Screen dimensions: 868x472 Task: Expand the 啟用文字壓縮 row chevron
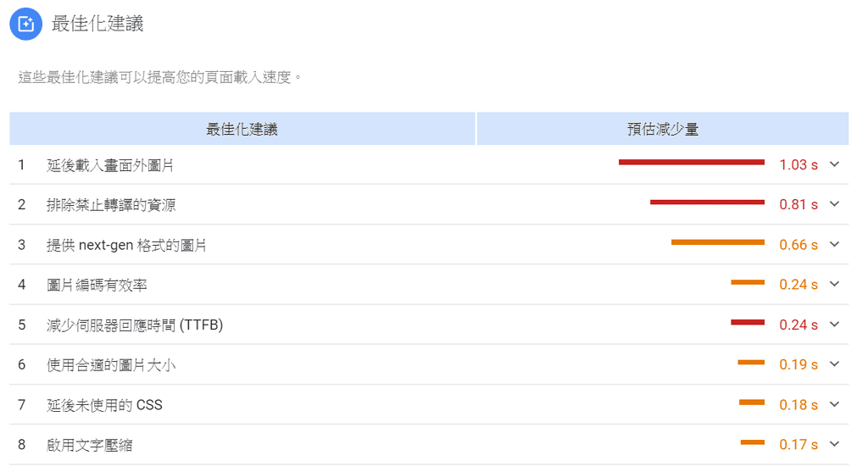(x=835, y=444)
